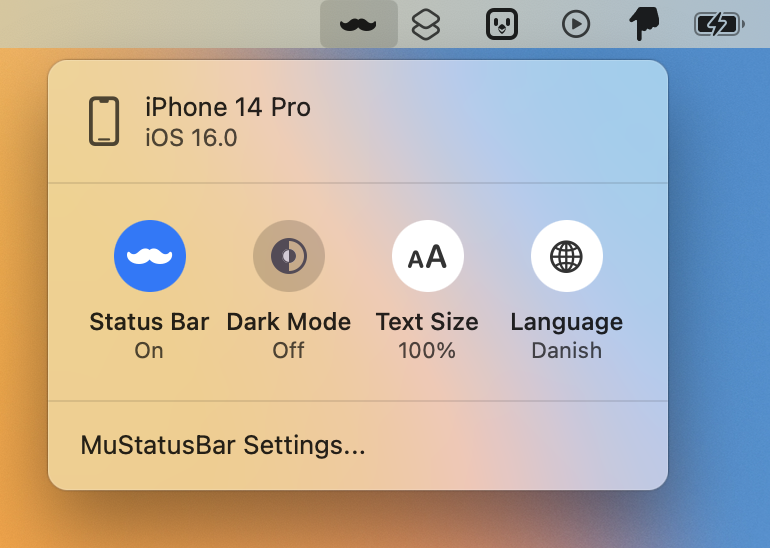The height and width of the screenshot is (548, 770).
Task: Select the iPhone 14 Pro device row
Action: click(358, 122)
